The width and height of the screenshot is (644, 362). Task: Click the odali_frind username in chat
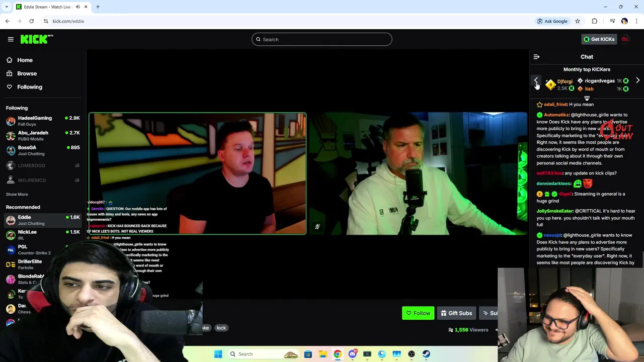click(555, 105)
